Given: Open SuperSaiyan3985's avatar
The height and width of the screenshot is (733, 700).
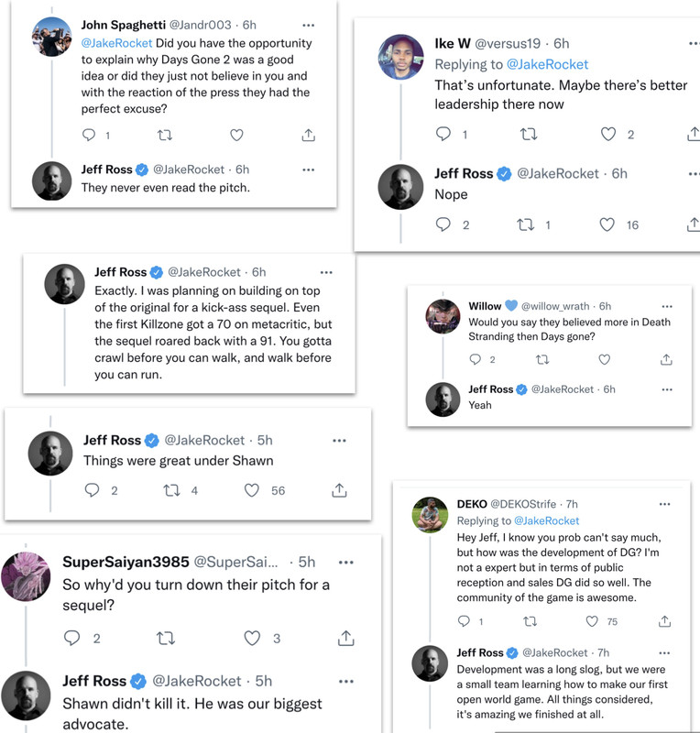Looking at the screenshot, I should (25, 574).
